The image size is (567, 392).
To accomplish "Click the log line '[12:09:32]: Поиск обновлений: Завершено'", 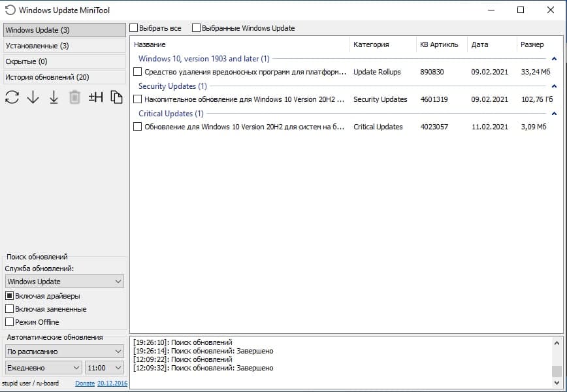I will pyautogui.click(x=203, y=368).
